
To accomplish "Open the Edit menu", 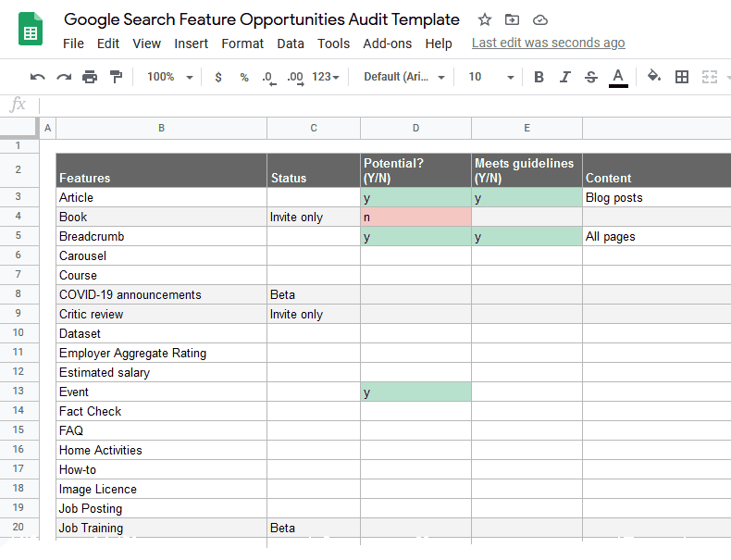I will [x=108, y=44].
